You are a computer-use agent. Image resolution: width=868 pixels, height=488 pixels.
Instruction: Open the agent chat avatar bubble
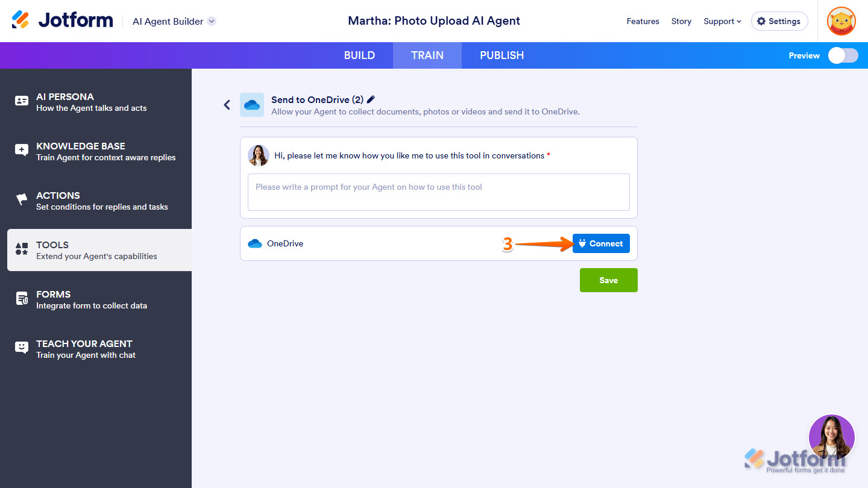[x=832, y=437]
